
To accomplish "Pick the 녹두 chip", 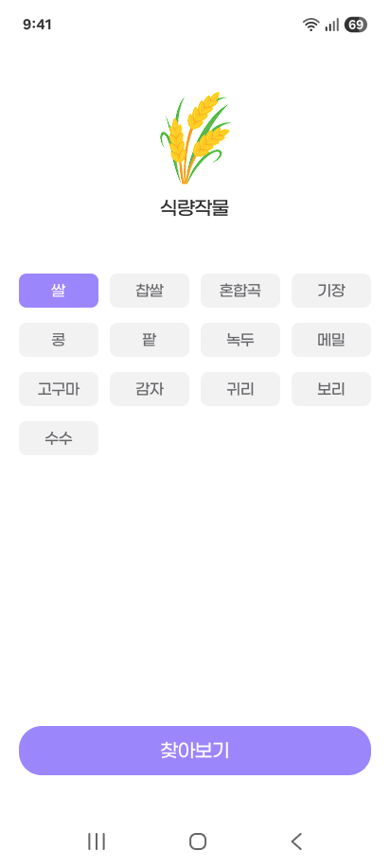I will 240,340.
